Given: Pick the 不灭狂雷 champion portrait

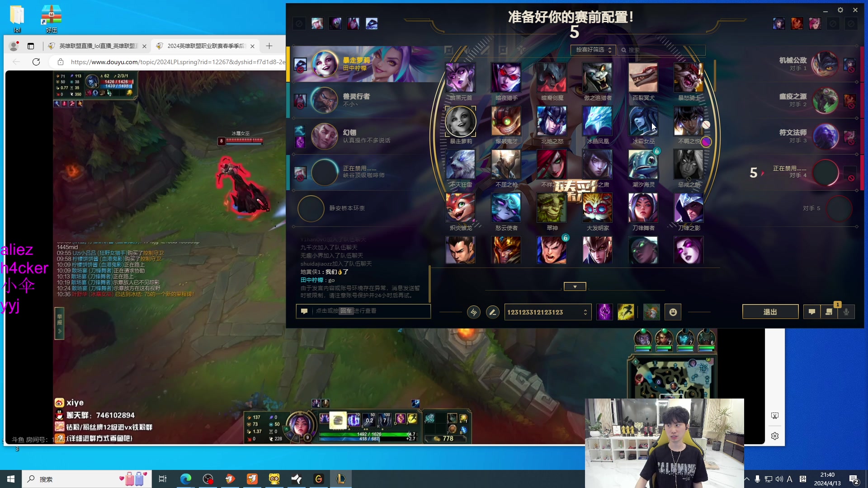Looking at the screenshot, I should [x=460, y=164].
